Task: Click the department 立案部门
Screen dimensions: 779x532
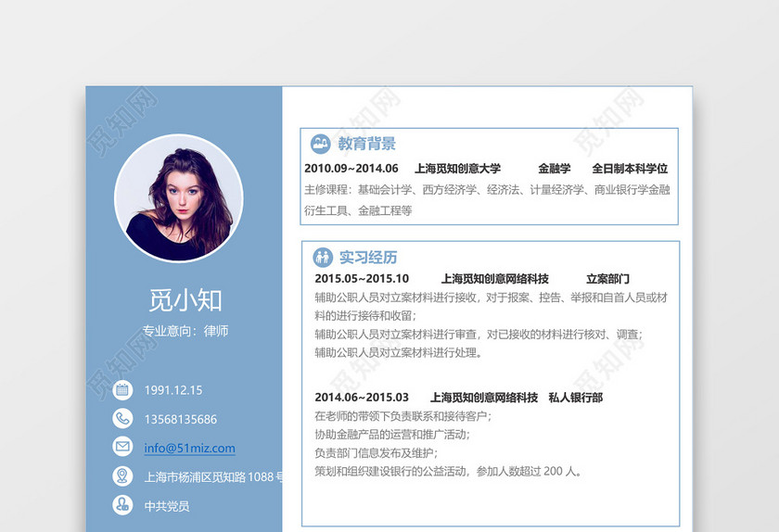Action: [x=607, y=279]
